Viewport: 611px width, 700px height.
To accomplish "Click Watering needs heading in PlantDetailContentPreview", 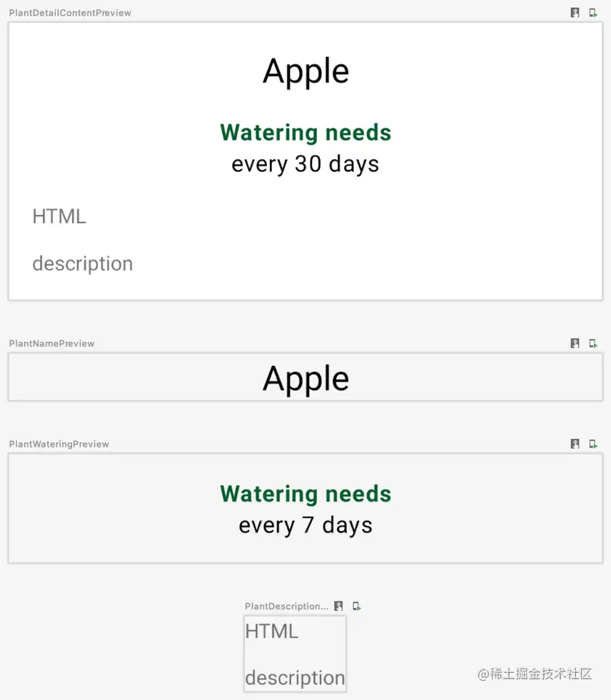I will (305, 133).
